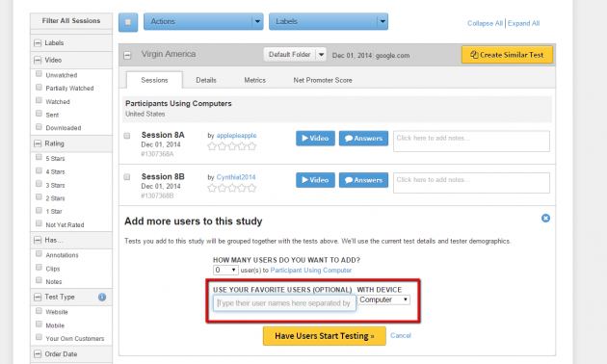Switch to the Details tab
Image resolution: width=607 pixels, height=364 pixels.
point(206,80)
